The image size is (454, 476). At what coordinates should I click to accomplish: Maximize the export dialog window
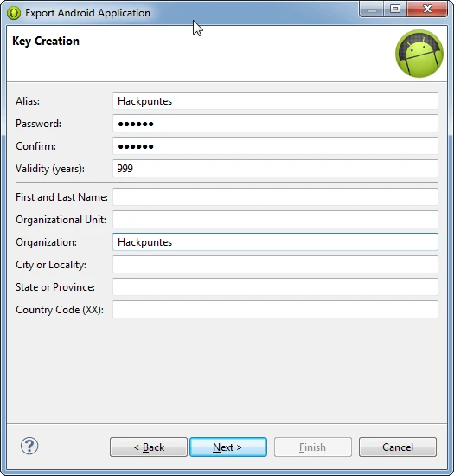395,10
